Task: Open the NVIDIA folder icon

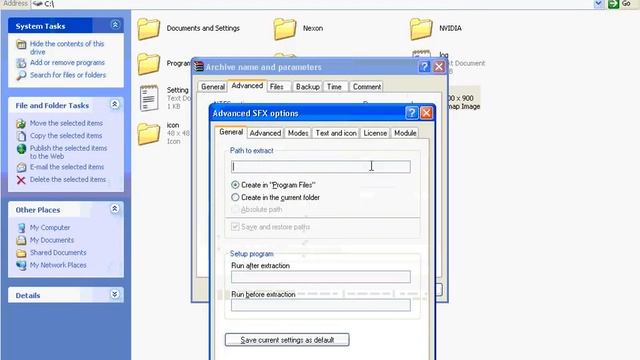Action: click(x=421, y=29)
